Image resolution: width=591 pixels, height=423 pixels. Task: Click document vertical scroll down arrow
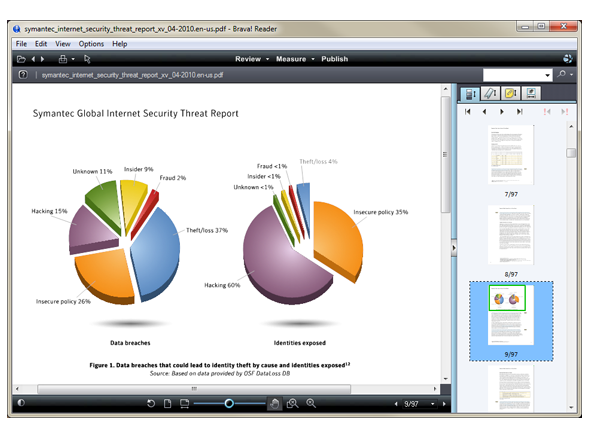coord(446,379)
